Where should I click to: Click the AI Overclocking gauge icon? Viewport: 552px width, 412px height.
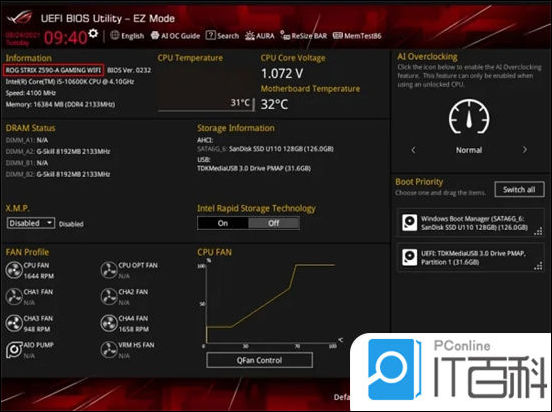(469, 117)
